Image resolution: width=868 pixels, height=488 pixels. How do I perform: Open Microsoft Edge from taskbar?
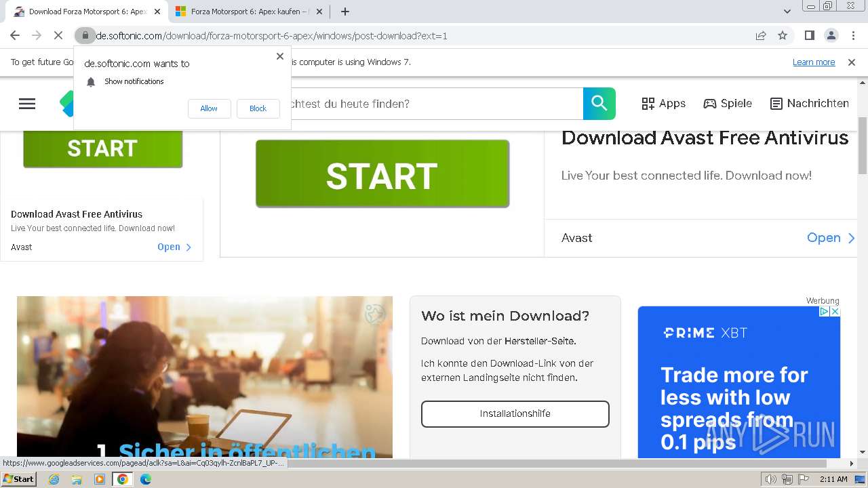tap(146, 479)
